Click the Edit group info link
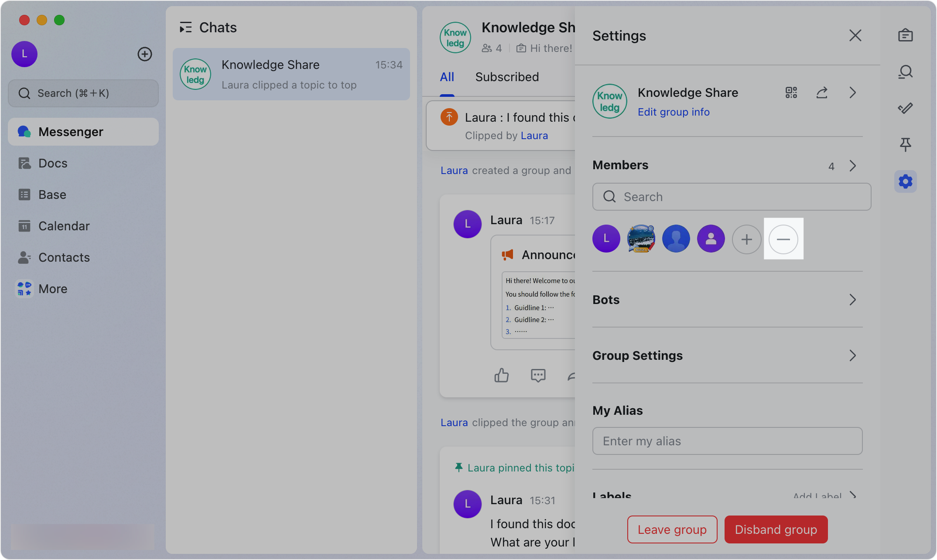This screenshot has width=937, height=560. 674,112
